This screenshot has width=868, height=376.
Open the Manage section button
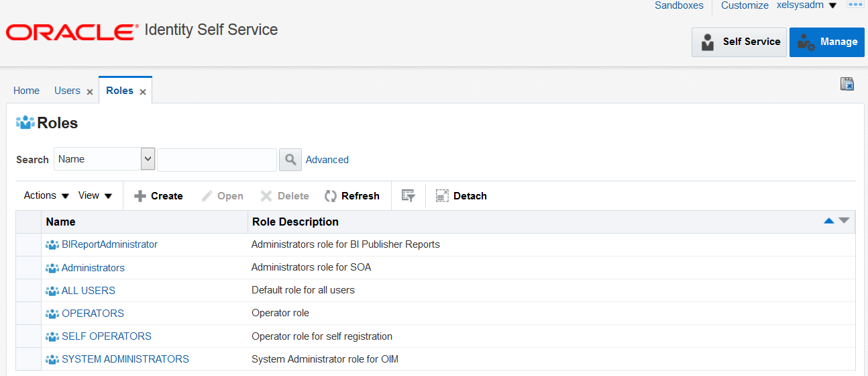(826, 42)
